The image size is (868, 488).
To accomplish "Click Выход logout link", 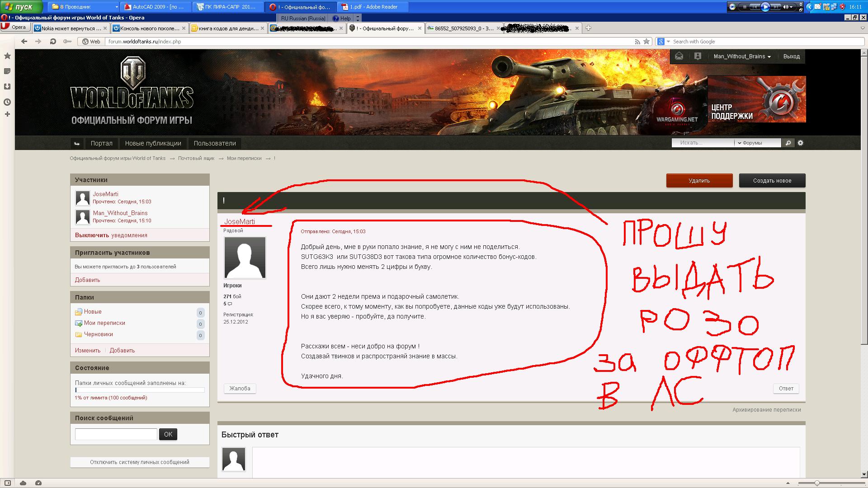I will point(792,56).
